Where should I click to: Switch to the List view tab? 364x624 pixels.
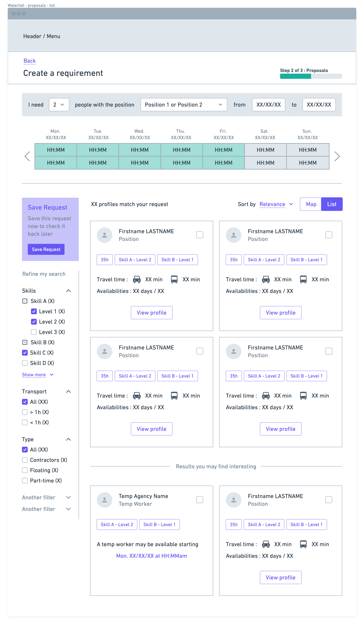click(x=332, y=204)
